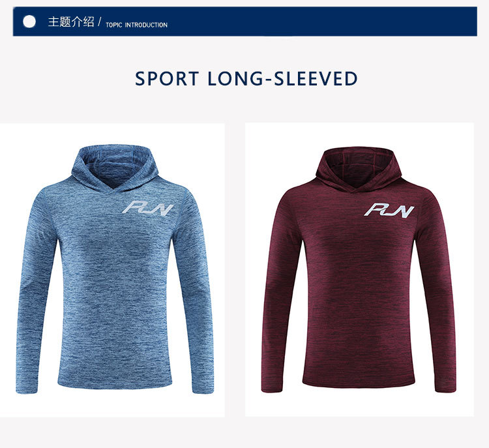The height and width of the screenshot is (448, 489).
Task: Click the Chinese title 主题介绍
Action: (x=71, y=22)
